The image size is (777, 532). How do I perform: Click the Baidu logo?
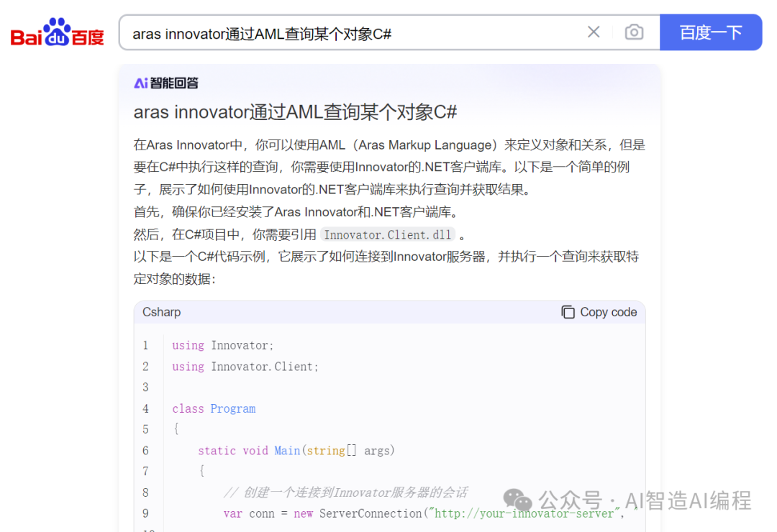57,32
